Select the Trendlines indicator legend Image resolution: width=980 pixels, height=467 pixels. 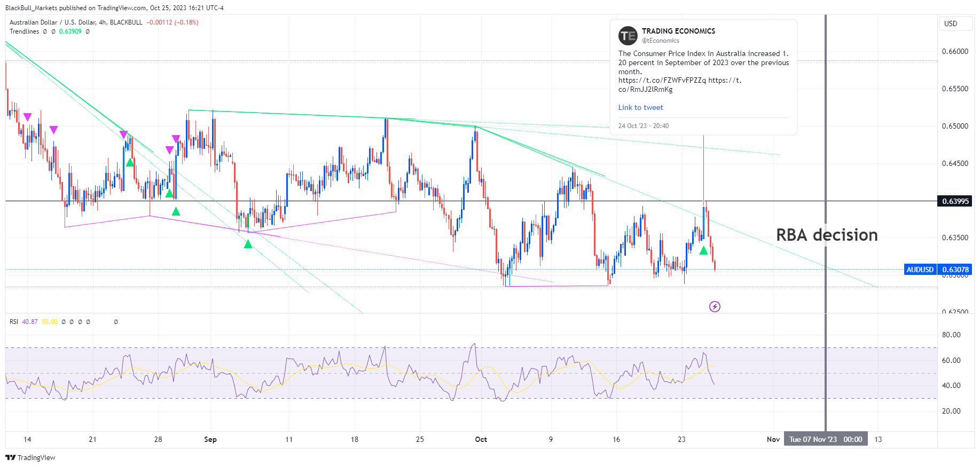pyautogui.click(x=25, y=31)
